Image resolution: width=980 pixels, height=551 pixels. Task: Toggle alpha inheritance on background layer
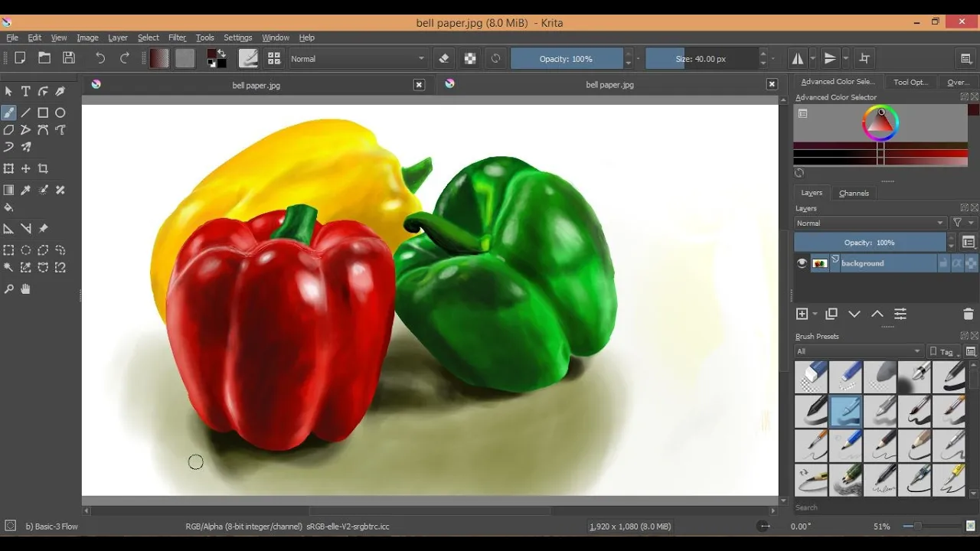point(957,263)
